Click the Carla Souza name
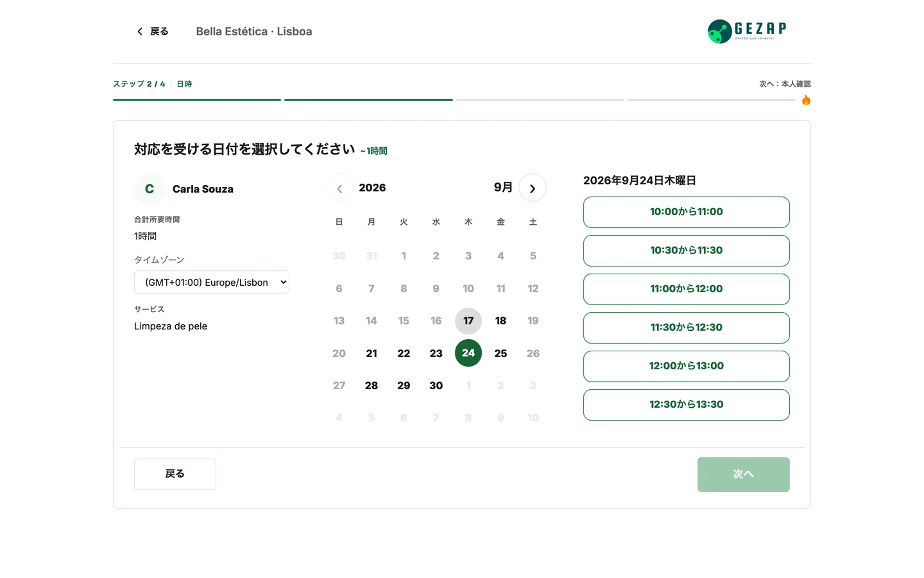The width and height of the screenshot is (924, 578). pyautogui.click(x=203, y=189)
